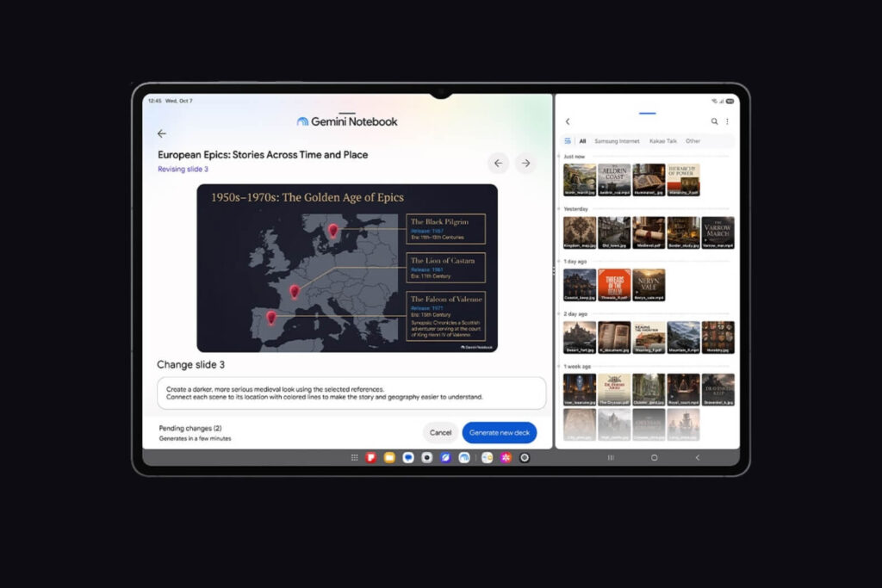Click the Cancel button

(x=440, y=432)
